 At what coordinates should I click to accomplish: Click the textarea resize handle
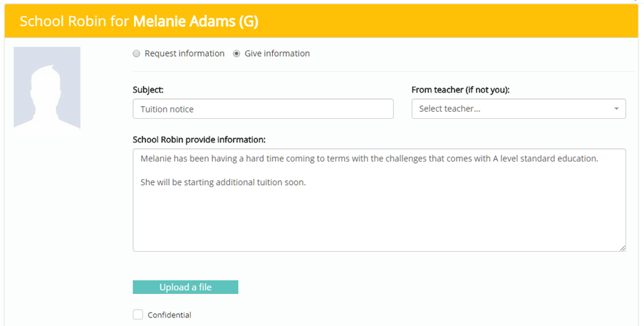tap(623, 248)
